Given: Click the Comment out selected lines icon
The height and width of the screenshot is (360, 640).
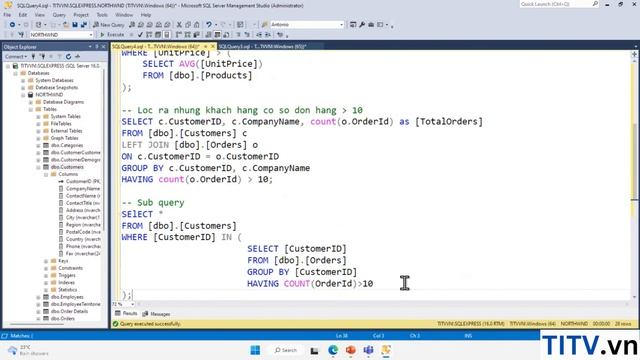Looking at the screenshot, I should coord(238,35).
